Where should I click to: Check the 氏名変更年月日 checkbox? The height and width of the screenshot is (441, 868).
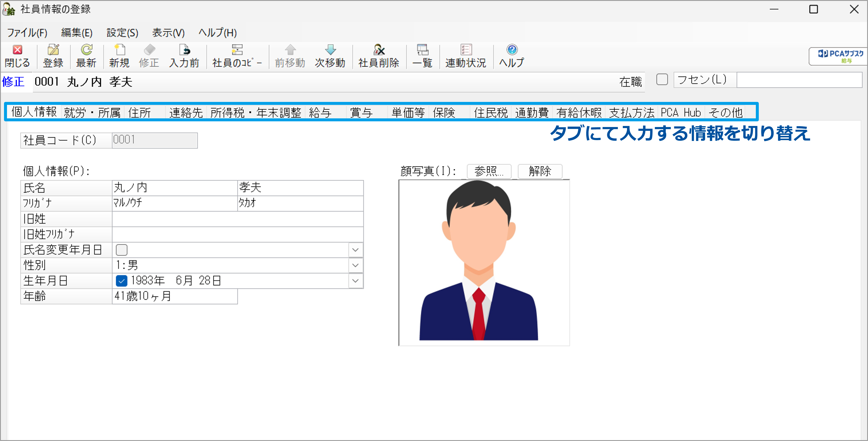[121, 250]
